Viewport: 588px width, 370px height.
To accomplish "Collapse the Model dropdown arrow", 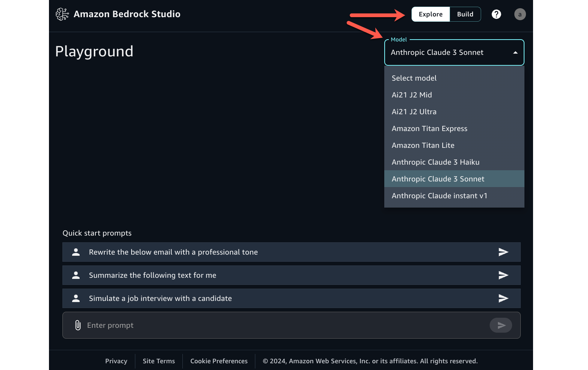I will point(515,53).
